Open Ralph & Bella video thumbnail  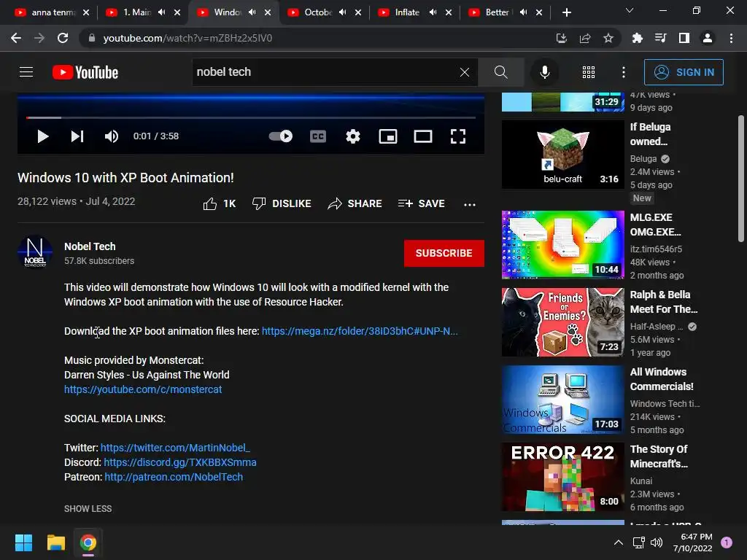pyautogui.click(x=562, y=322)
